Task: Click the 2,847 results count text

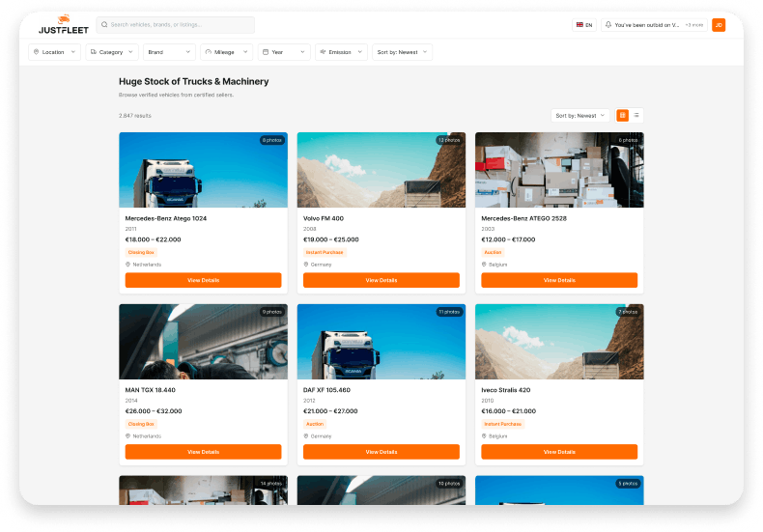Action: (x=135, y=116)
